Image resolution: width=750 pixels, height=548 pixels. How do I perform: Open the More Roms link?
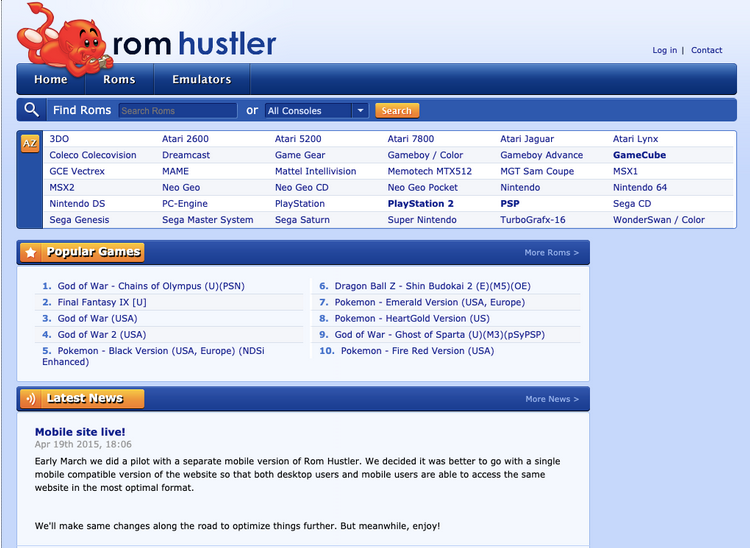click(551, 252)
